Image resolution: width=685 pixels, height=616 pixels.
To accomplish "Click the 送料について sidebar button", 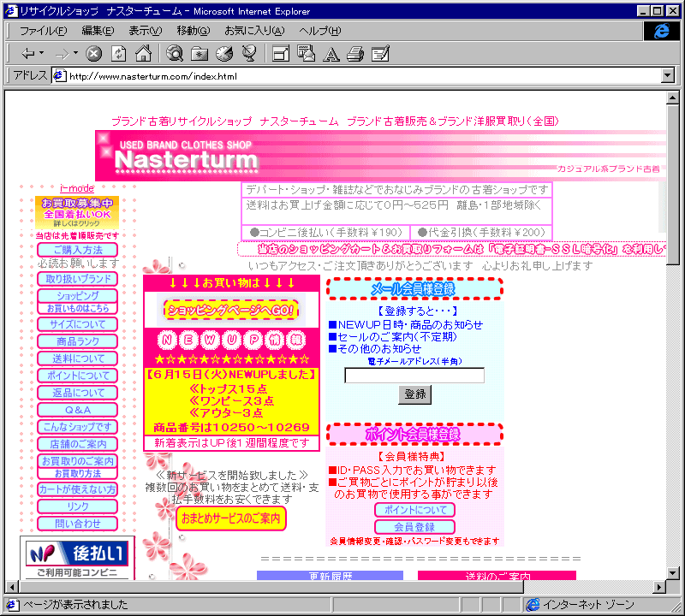I will (x=78, y=358).
